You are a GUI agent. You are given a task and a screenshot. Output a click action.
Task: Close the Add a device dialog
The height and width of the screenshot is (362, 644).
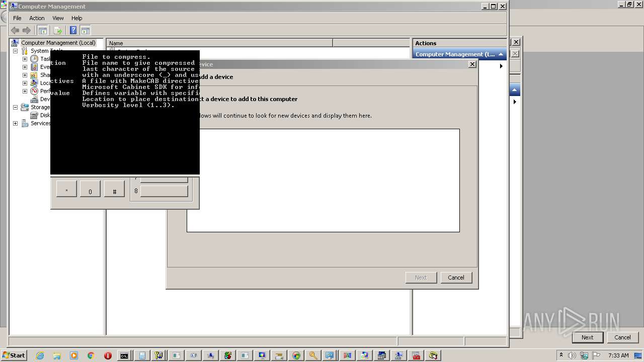[472, 64]
